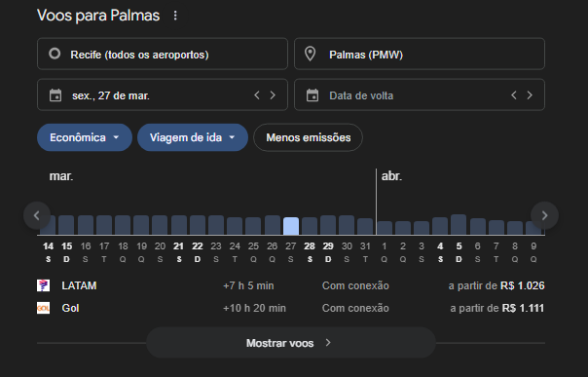Click the date label 30 under the chart
The height and width of the screenshot is (377, 588).
tap(347, 246)
